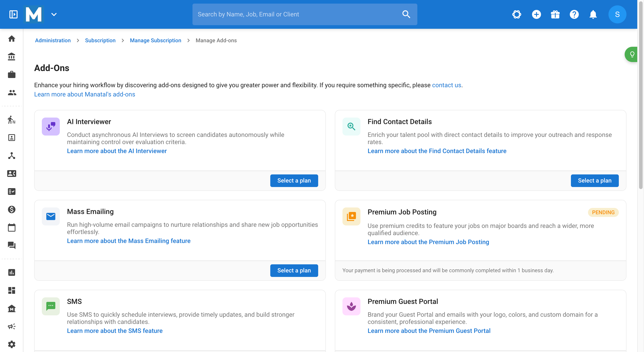644x352 pixels.
Task: Open Learn more about Mass Emailing feature
Action: (129, 241)
